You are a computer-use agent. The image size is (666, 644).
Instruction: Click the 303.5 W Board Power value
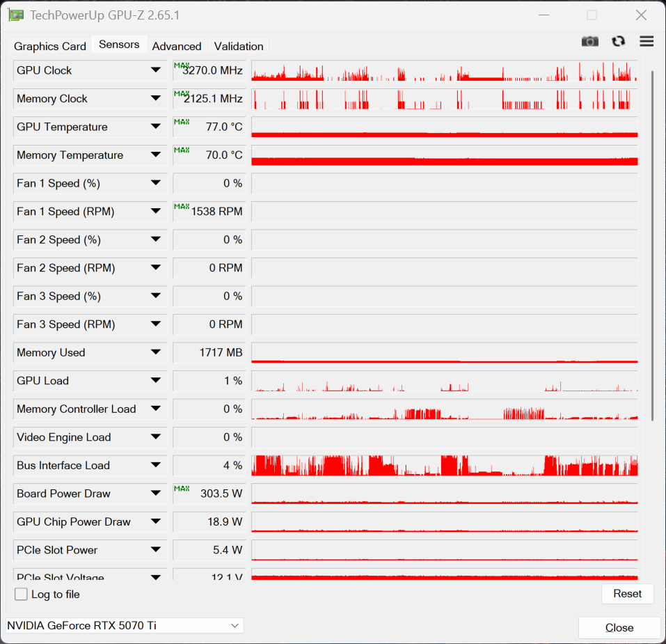209,493
